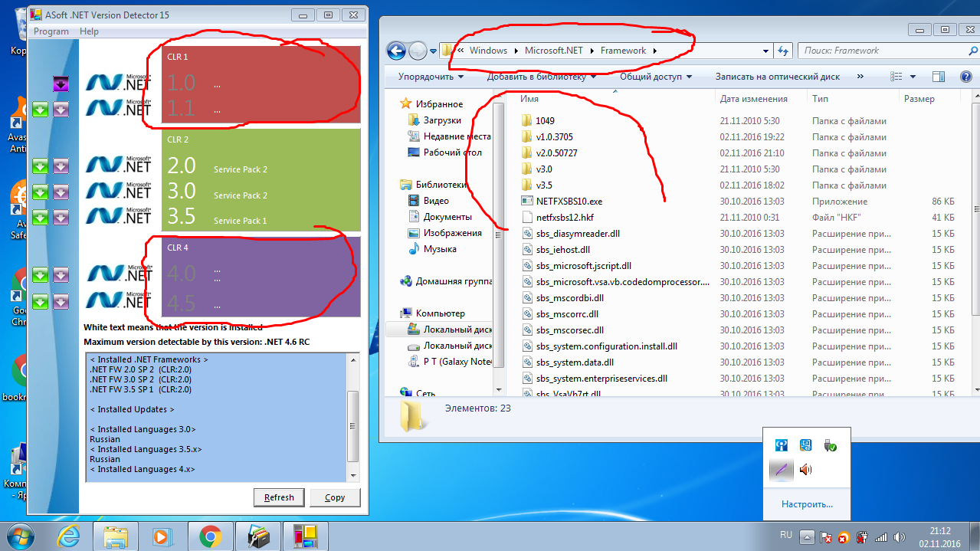980x551 pixels.
Task: Click the red speaker icon in tray popup
Action: point(805,469)
